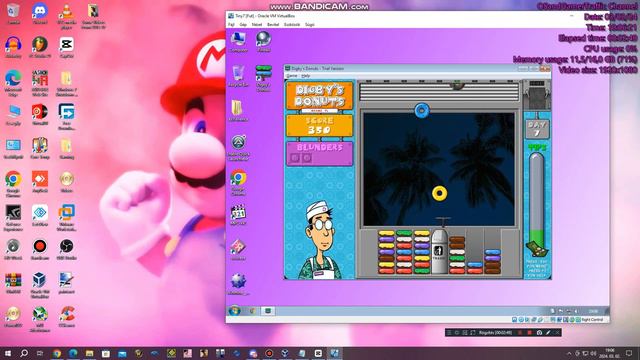This screenshot has width=640, height=360.
Task: Click the Blunders panel in game
Action: click(x=319, y=153)
